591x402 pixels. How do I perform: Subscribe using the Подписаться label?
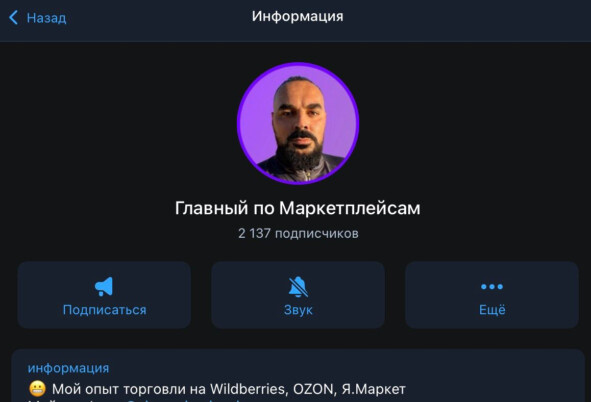click(x=104, y=310)
